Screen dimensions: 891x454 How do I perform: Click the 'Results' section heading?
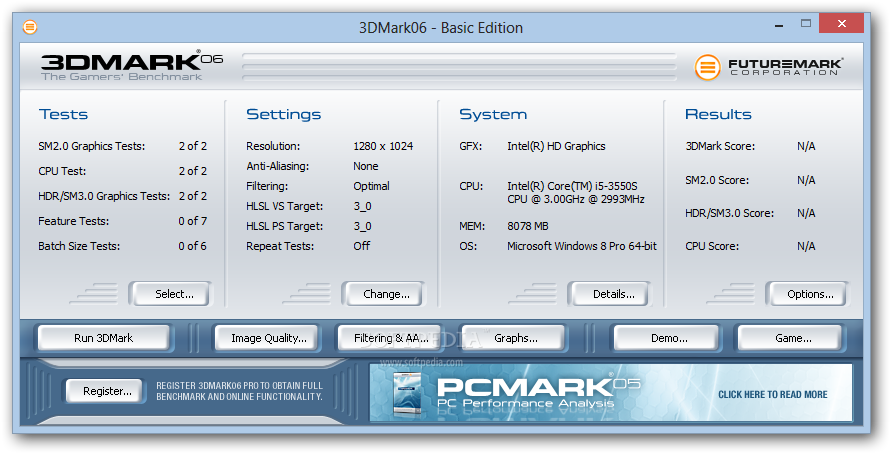tap(718, 114)
